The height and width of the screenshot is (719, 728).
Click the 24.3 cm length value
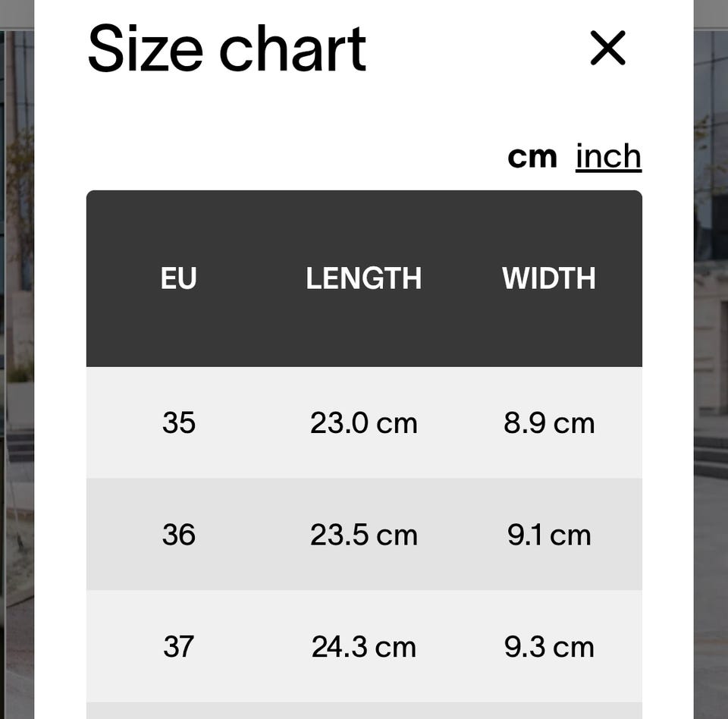[x=363, y=647]
